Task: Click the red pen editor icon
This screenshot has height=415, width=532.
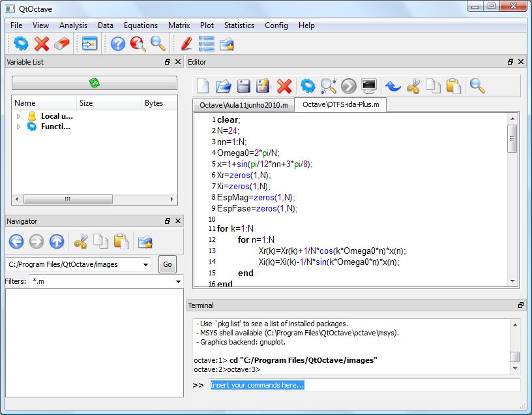Action: click(x=186, y=44)
